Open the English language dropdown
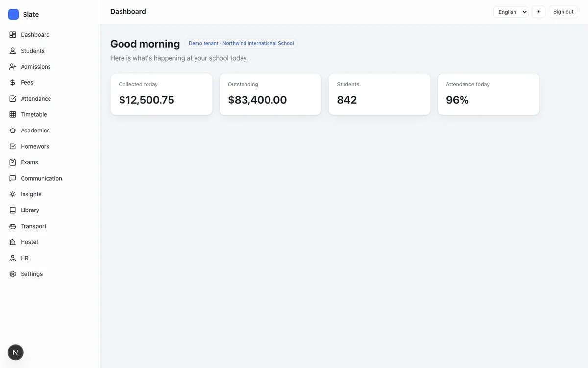 [x=511, y=12]
